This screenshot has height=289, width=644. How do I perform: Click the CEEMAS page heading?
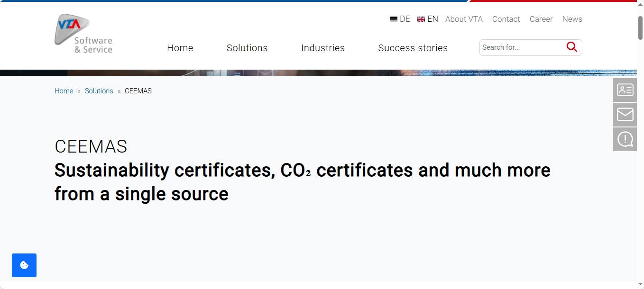91,147
